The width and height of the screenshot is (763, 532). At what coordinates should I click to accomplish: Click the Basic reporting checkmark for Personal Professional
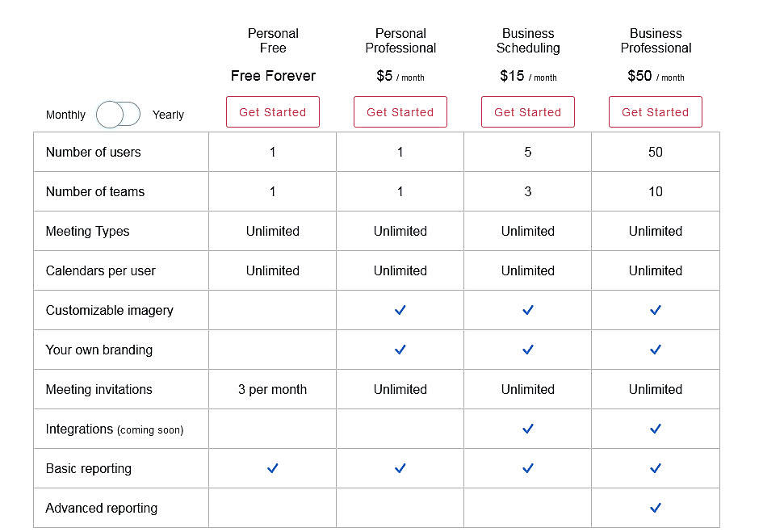(x=400, y=468)
